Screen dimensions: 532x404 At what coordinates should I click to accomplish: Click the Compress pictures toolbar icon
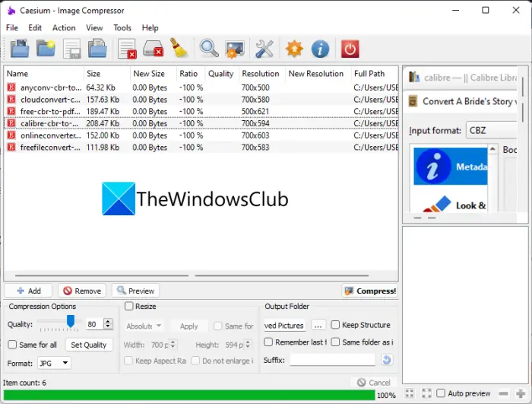point(234,49)
